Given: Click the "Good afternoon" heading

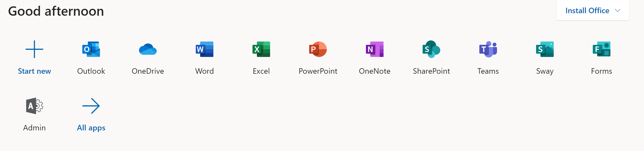Looking at the screenshot, I should click(x=56, y=11).
